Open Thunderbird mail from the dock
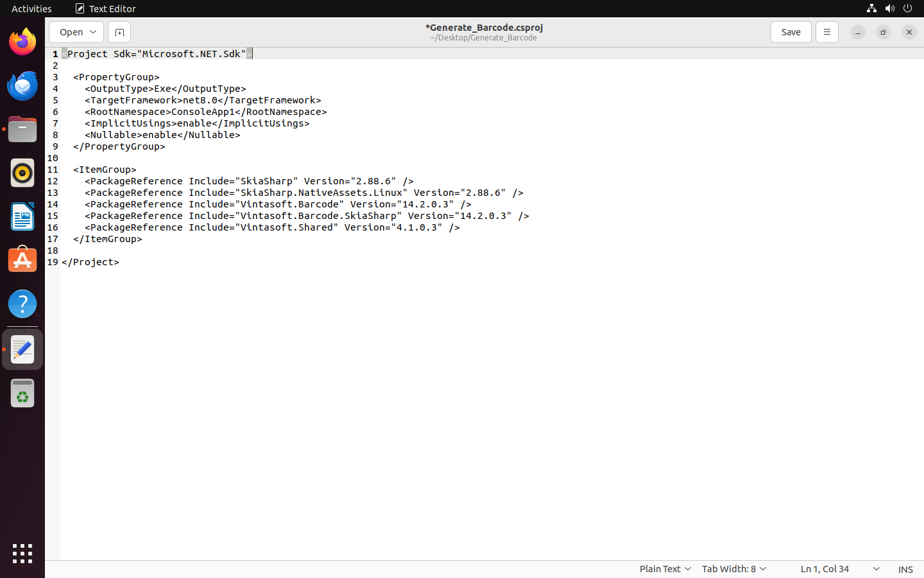 [x=22, y=86]
